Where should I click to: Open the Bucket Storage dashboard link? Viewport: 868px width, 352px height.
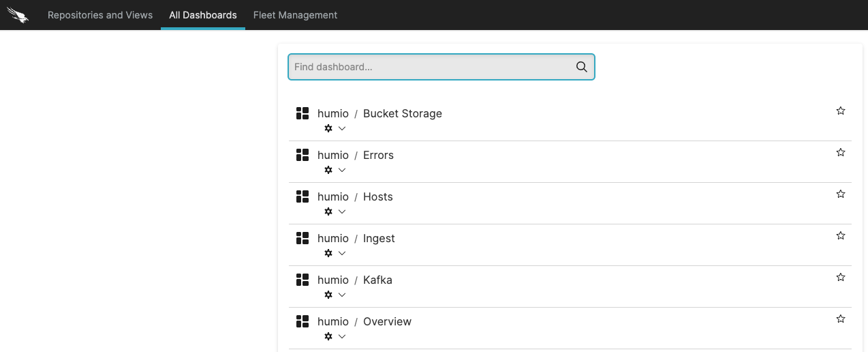coord(403,113)
